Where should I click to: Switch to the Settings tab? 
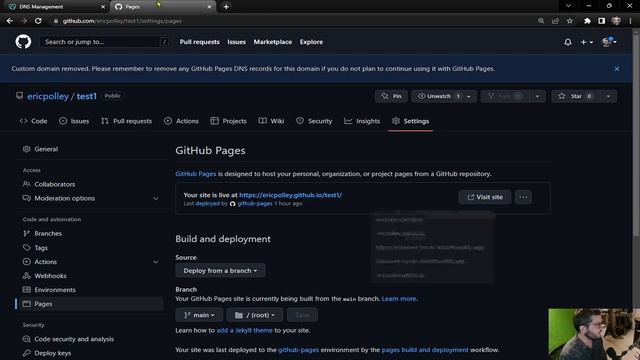(x=411, y=121)
